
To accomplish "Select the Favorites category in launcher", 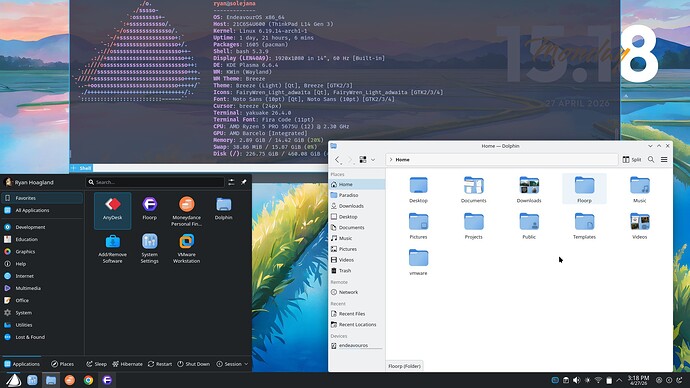I will pos(42,198).
